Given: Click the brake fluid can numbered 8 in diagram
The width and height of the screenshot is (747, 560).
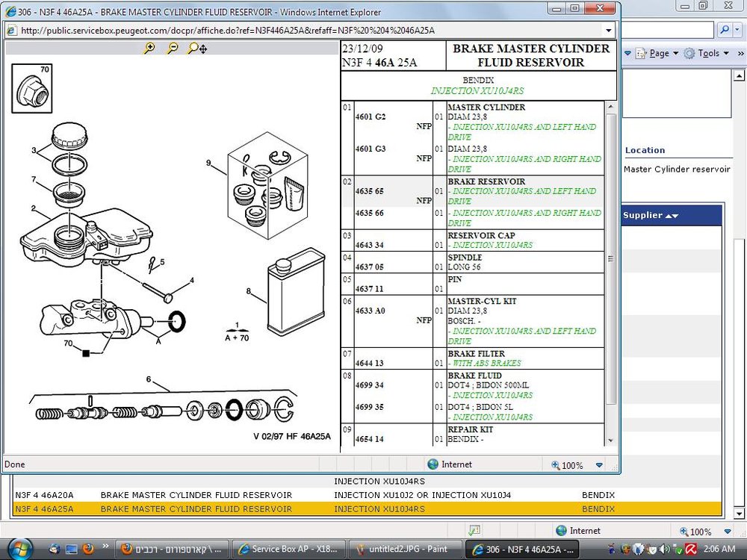Looking at the screenshot, I should (295, 291).
